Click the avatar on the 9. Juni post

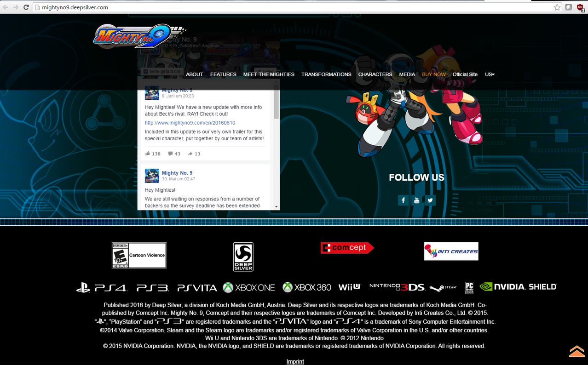point(152,92)
